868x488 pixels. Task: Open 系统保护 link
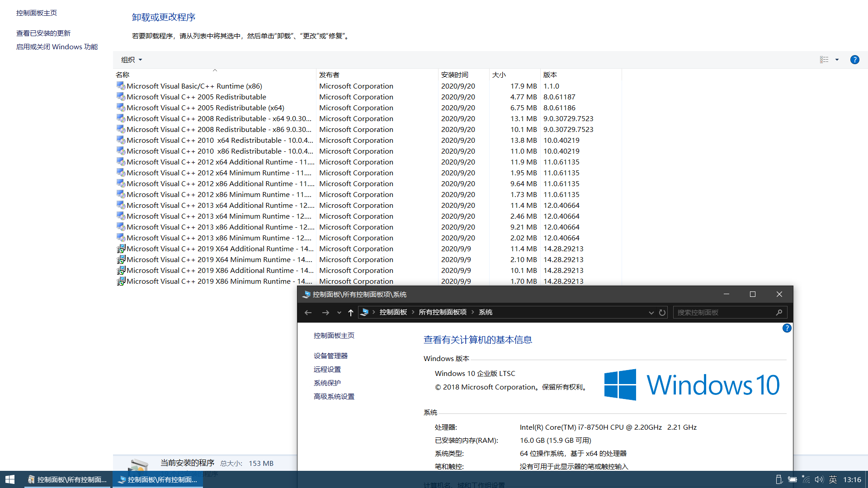tap(327, 383)
